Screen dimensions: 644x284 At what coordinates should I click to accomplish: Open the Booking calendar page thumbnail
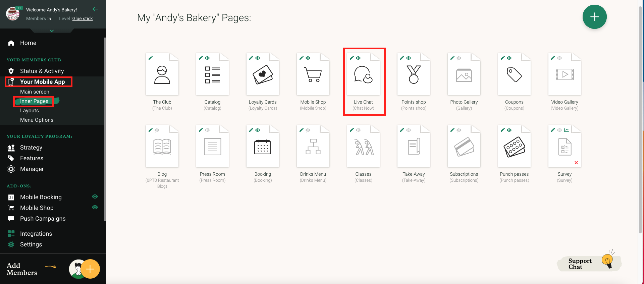(263, 146)
